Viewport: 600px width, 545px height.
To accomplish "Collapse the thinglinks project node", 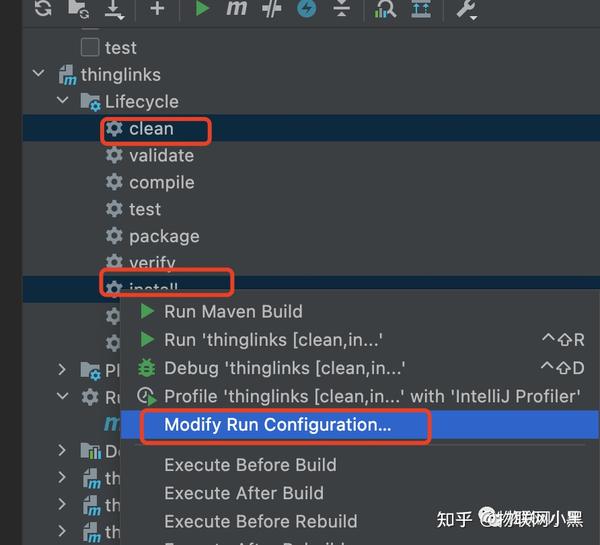I will 39,73.
